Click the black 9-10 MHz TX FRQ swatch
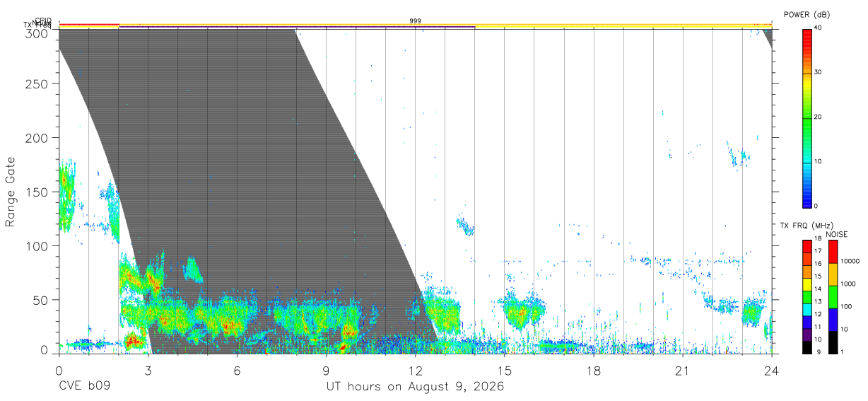Screen dimensions: 868x401 [x=807, y=347]
